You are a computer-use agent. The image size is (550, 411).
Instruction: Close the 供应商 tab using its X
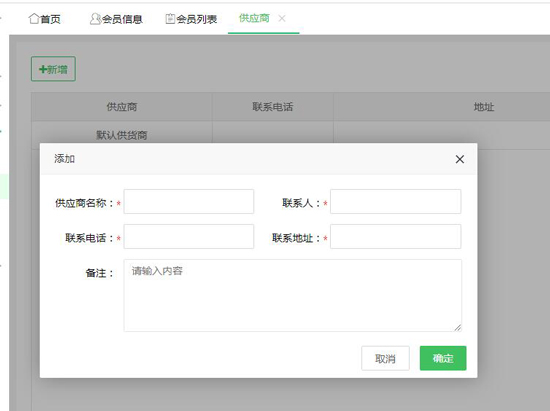coord(282,18)
